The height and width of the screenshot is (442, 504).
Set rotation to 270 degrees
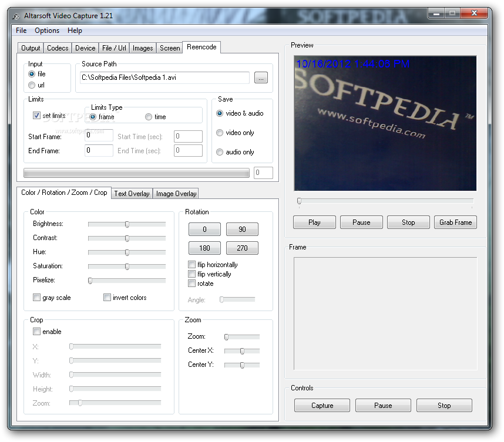click(x=242, y=248)
